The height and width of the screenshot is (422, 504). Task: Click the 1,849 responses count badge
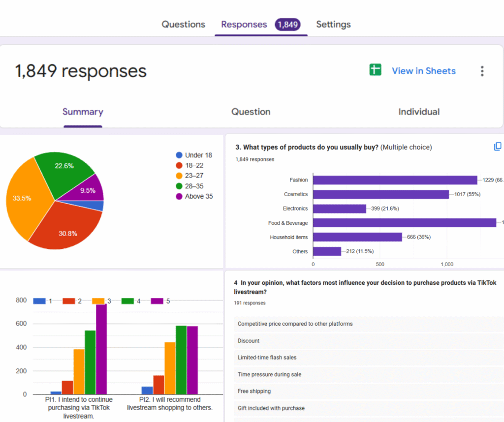(288, 25)
